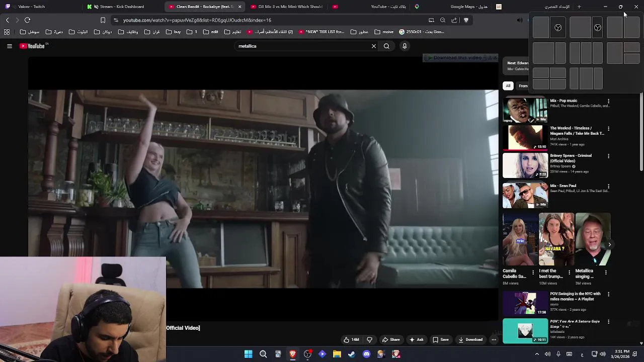The width and height of the screenshot is (644, 362).
Task: Open options for Britney Spears - Criminal
Action: pos(608,156)
